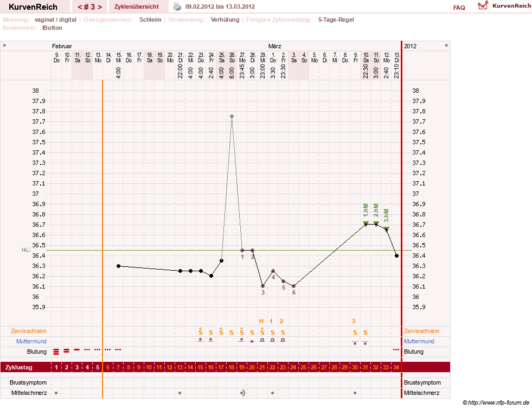Open the Zyklenübersicht tab

[x=137, y=7]
